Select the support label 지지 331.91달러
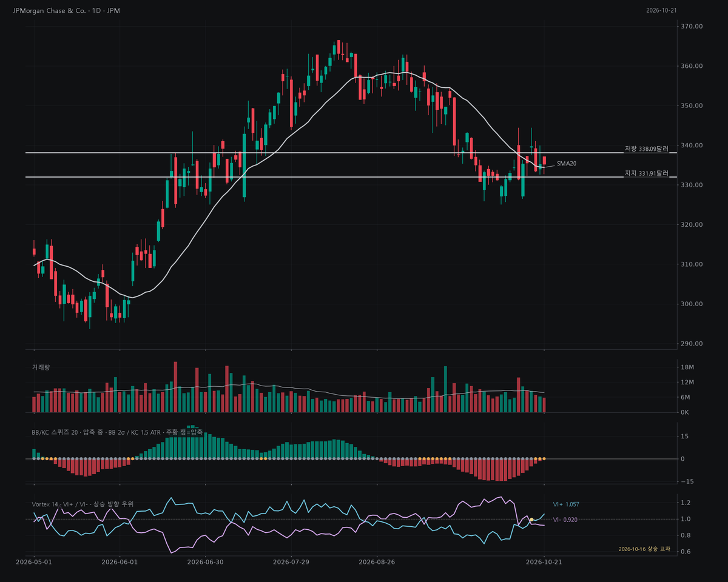 point(646,173)
